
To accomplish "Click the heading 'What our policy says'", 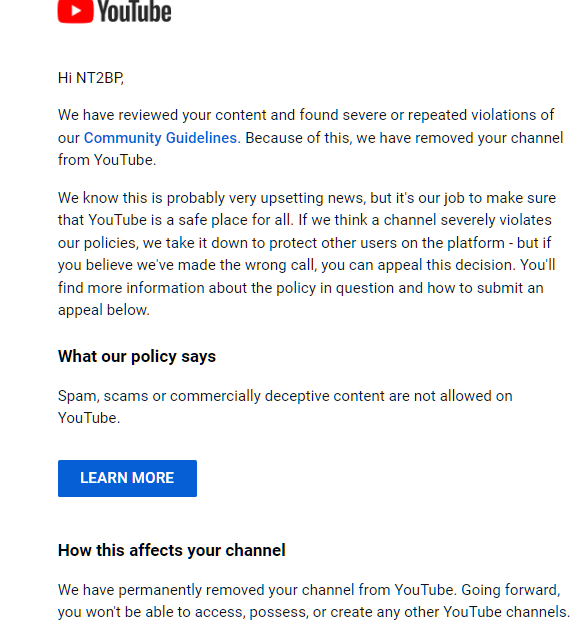I will tap(137, 356).
